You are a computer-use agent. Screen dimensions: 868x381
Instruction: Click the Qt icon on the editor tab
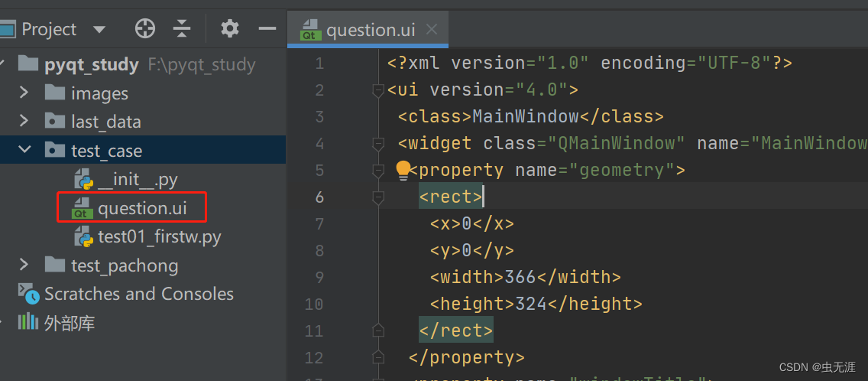tap(310, 29)
